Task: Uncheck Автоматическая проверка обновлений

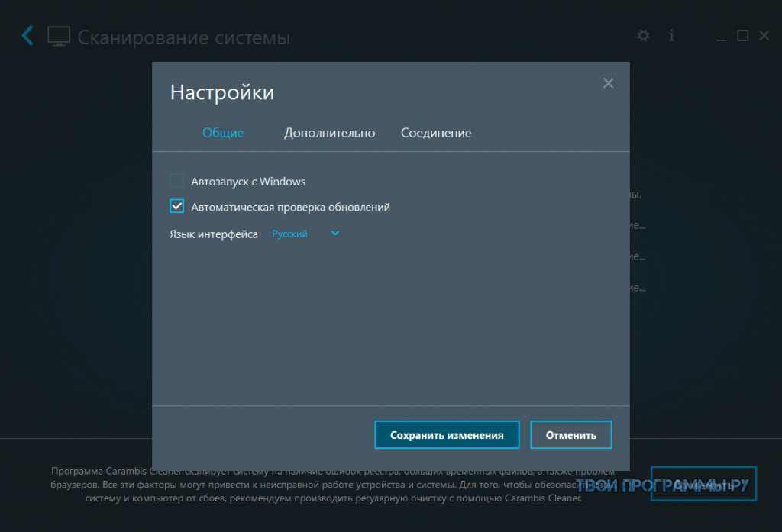Action: tap(176, 206)
